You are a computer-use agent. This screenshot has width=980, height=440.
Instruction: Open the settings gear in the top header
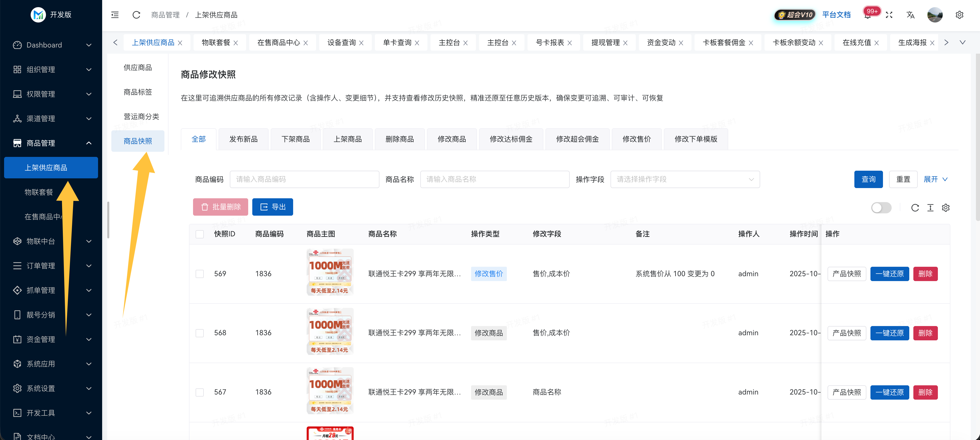[x=959, y=15]
